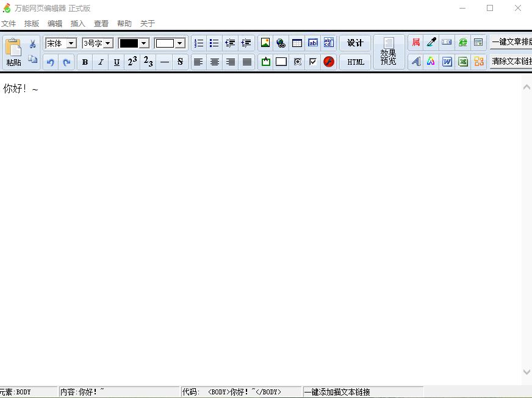Toggle bold formatting

coord(85,62)
